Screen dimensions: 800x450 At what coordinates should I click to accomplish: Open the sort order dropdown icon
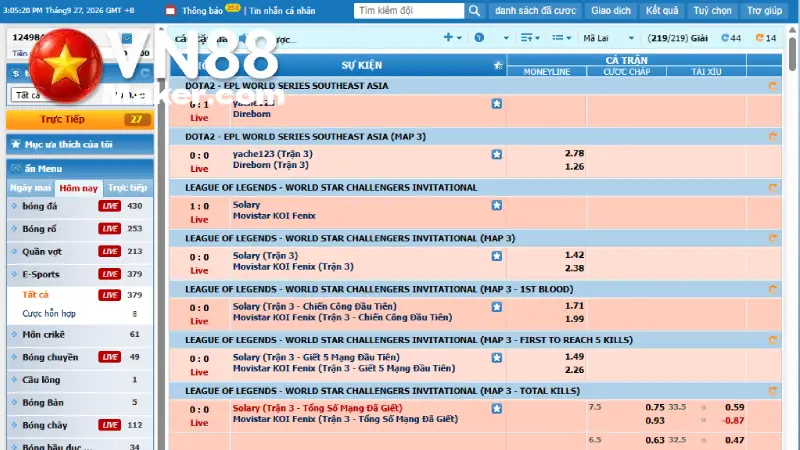(530, 38)
